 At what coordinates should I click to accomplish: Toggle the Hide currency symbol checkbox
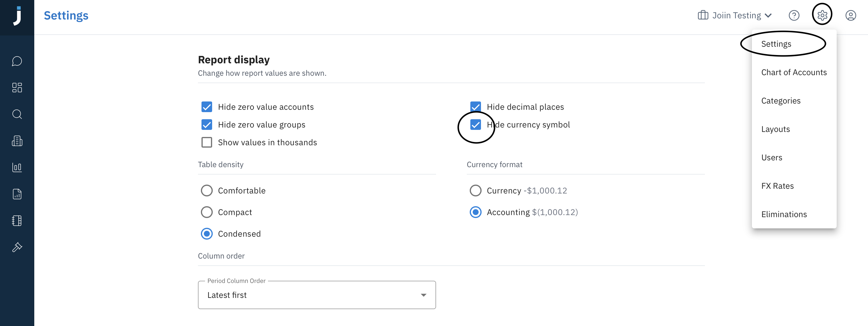(475, 125)
